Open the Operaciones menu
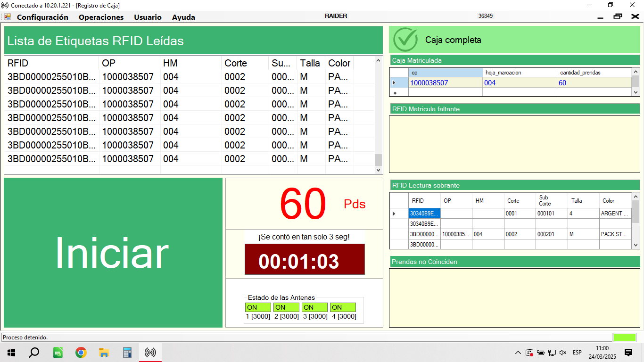644x362 pixels. [101, 17]
